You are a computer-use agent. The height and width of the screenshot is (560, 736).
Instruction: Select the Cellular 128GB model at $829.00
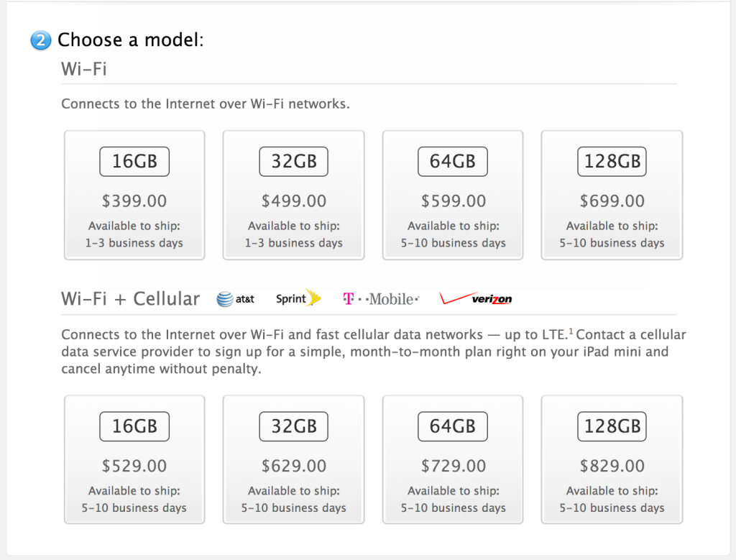pos(612,459)
